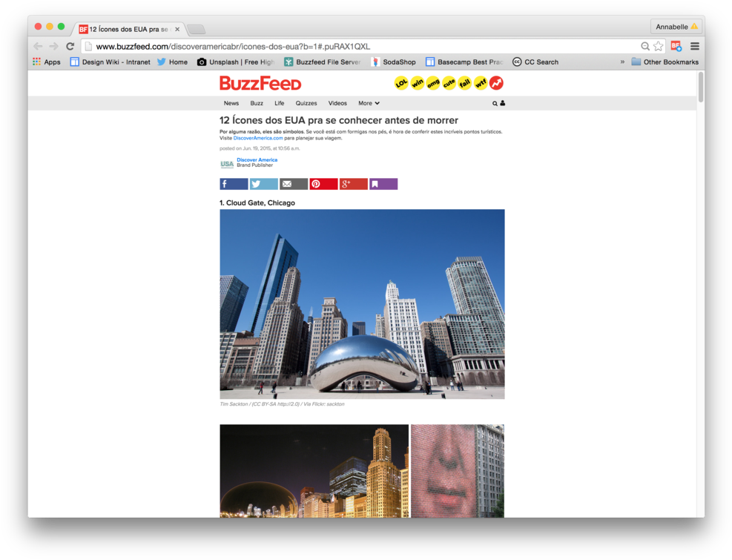Select the LOL reaction badge

coord(400,84)
